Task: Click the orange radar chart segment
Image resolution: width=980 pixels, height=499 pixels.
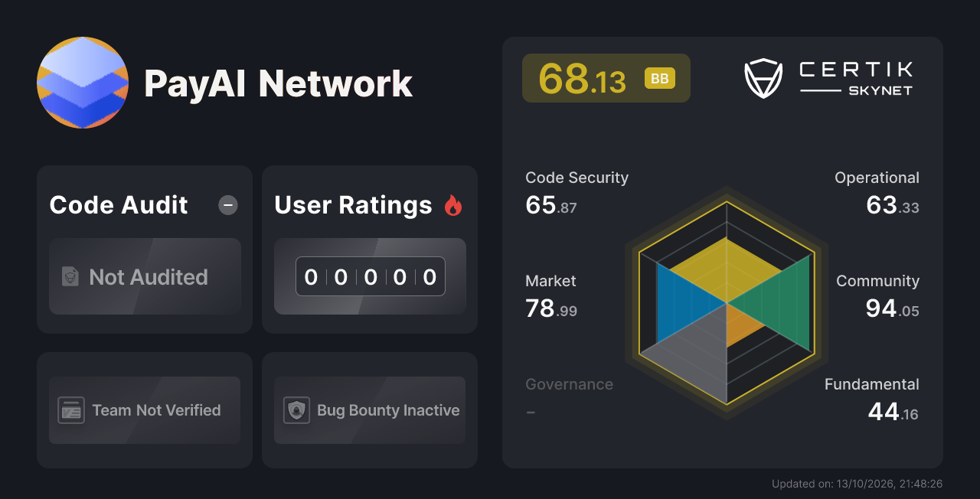Action: tap(743, 321)
